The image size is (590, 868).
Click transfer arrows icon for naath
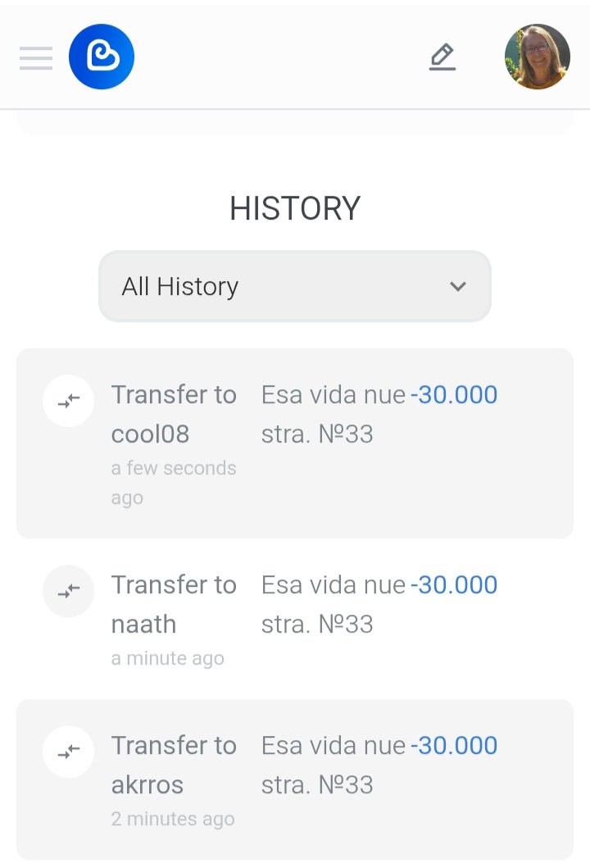(69, 591)
